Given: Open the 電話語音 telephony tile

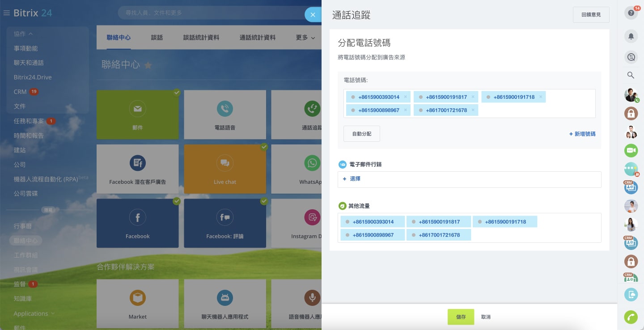Looking at the screenshot, I should click(x=225, y=114).
